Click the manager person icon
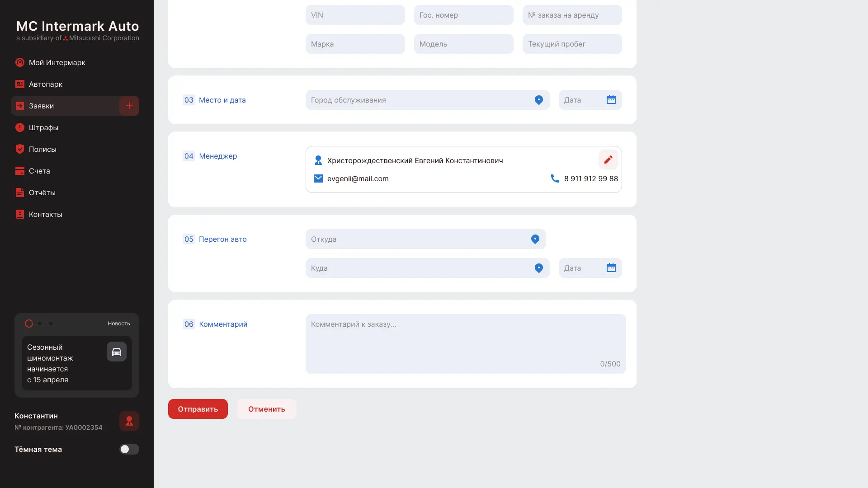 click(318, 160)
